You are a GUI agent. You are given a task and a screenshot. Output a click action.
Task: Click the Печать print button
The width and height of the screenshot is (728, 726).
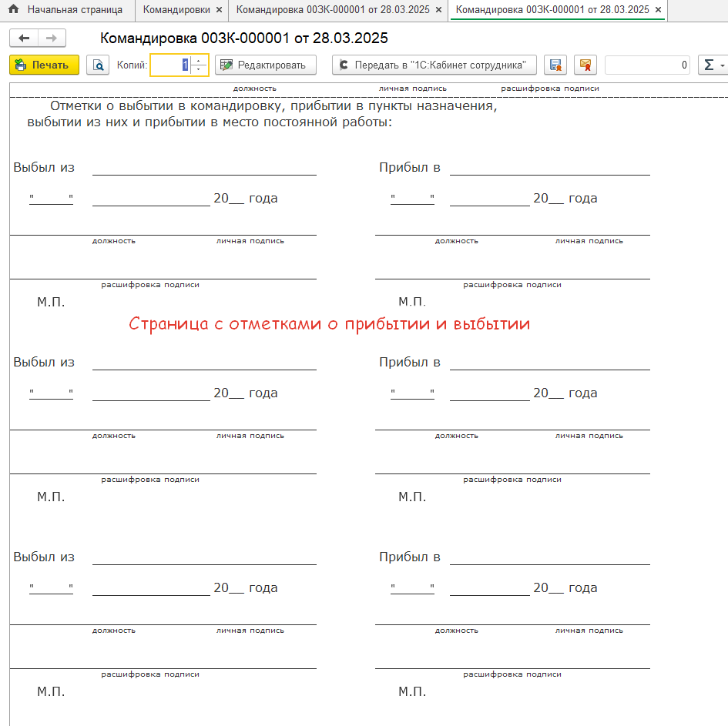pos(44,65)
